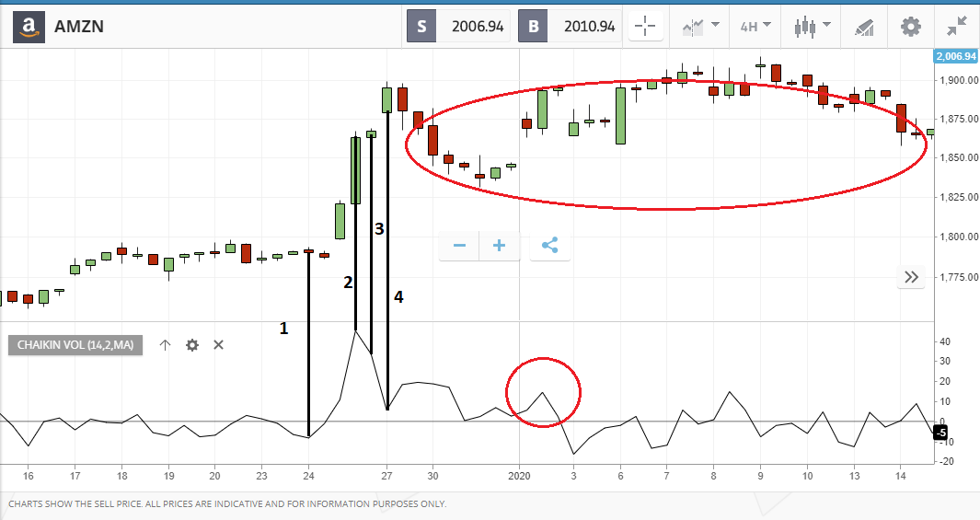Collapse the chart with the shrink arrows
The height and width of the screenshot is (520, 980).
click(957, 27)
